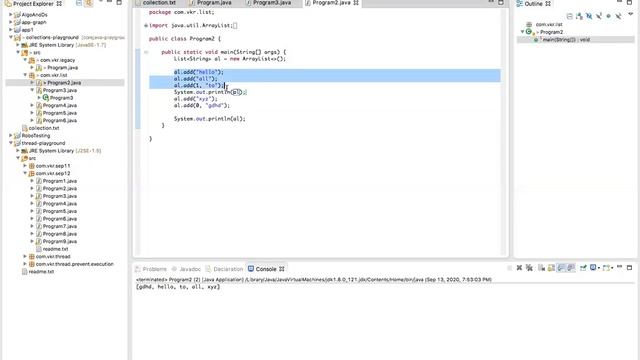Image resolution: width=640 pixels, height=360 pixels.
Task: Collapse Program2 class in Outline
Action: click(x=522, y=32)
